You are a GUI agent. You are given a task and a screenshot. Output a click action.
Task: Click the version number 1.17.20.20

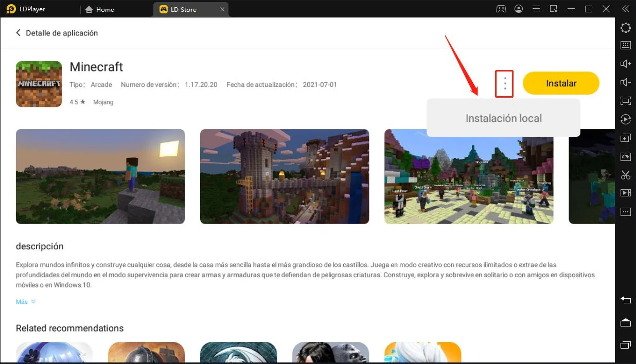point(201,84)
